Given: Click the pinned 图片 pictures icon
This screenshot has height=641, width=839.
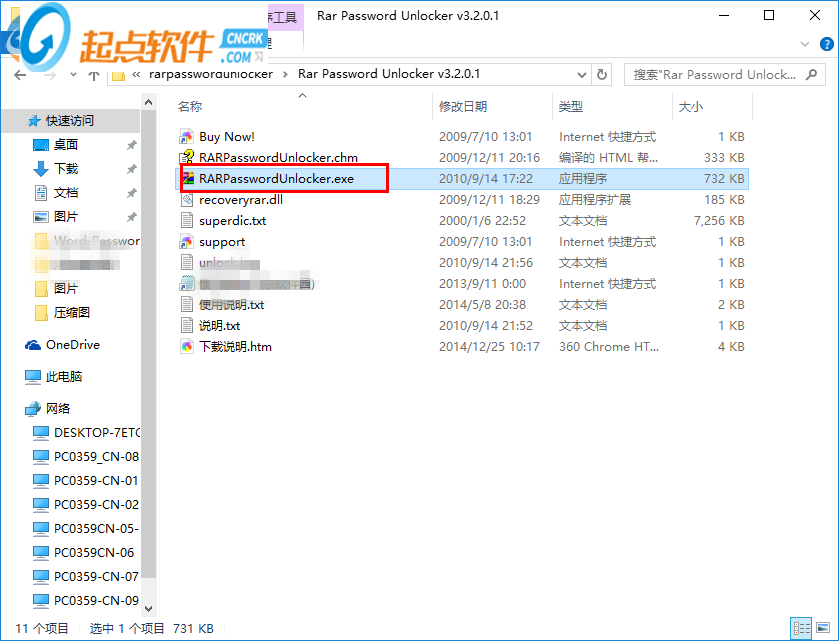Looking at the screenshot, I should [x=41, y=217].
